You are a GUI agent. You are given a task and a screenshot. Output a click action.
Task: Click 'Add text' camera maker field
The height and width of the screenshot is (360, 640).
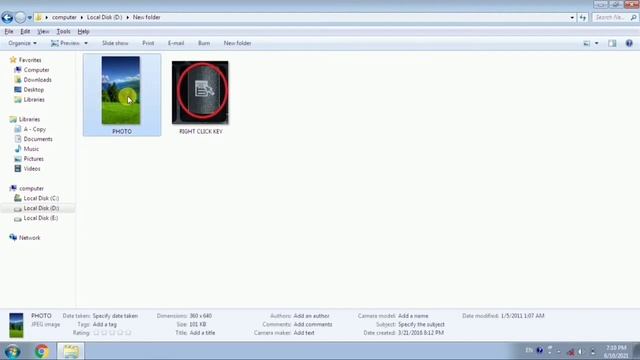click(304, 333)
